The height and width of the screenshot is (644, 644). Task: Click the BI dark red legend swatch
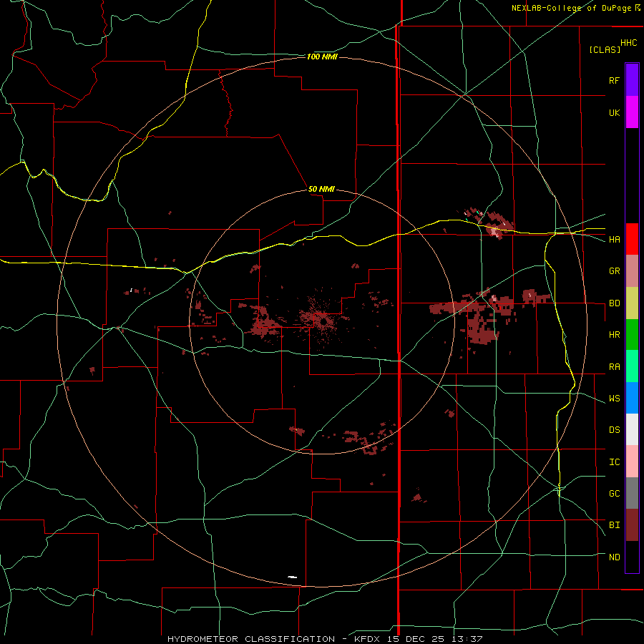coord(632,525)
